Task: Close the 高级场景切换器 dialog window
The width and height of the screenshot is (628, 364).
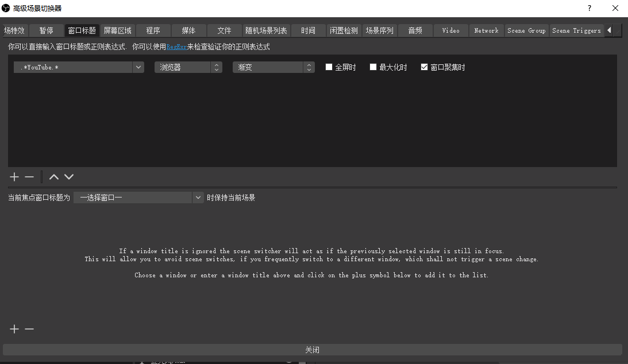Action: point(615,8)
